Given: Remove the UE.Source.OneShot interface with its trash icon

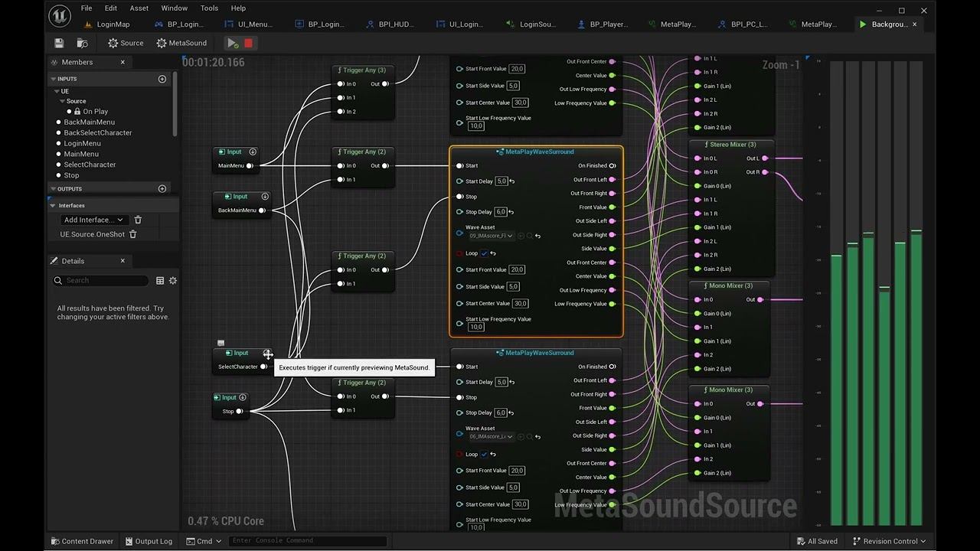Looking at the screenshot, I should [132, 234].
